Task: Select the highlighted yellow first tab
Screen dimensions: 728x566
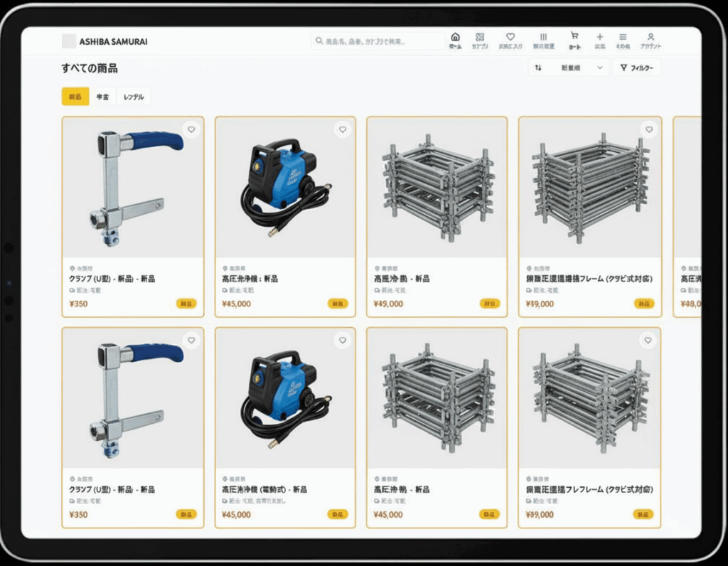Action: point(75,97)
